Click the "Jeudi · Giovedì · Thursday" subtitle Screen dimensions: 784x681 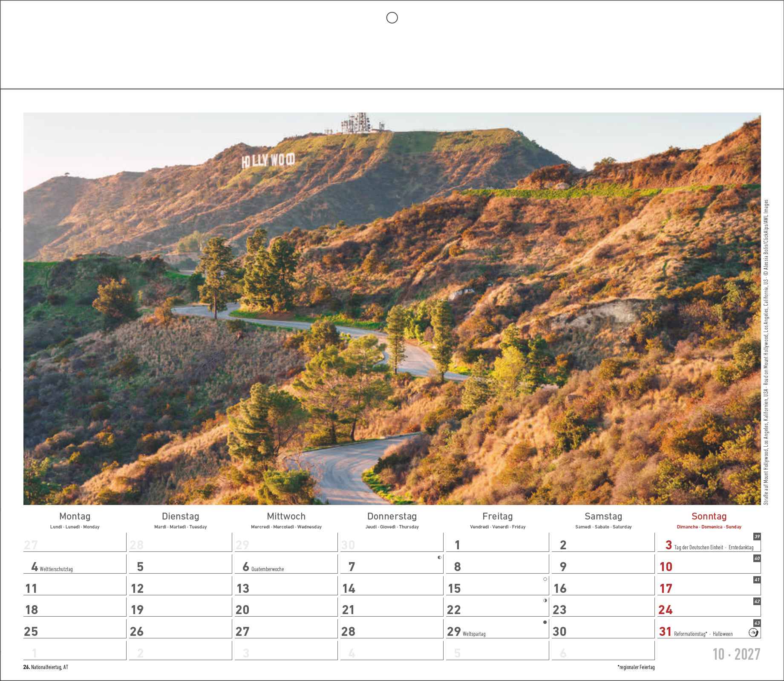[392, 527]
